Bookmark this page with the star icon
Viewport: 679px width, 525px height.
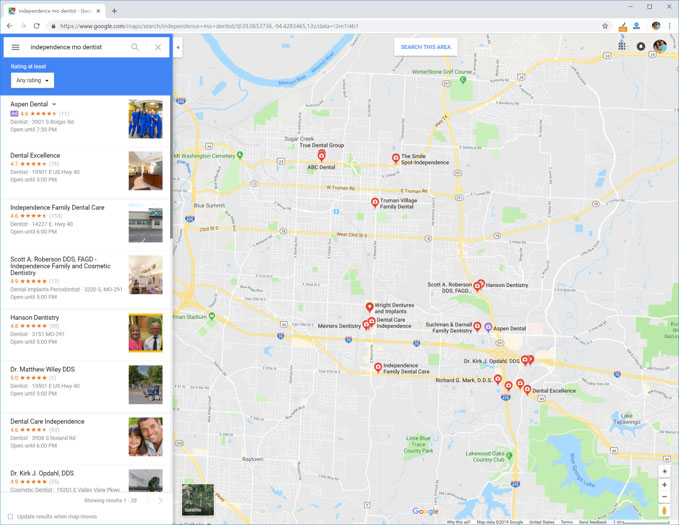point(605,26)
